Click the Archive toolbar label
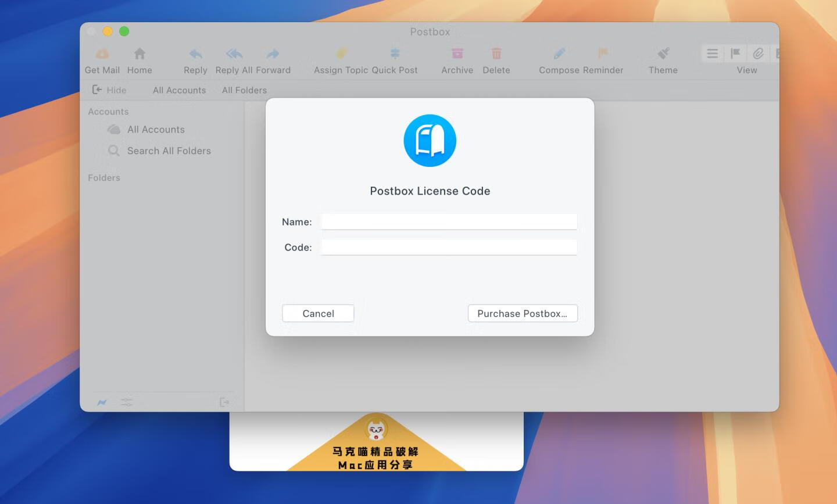Image resolution: width=837 pixels, height=504 pixels. 457,70
